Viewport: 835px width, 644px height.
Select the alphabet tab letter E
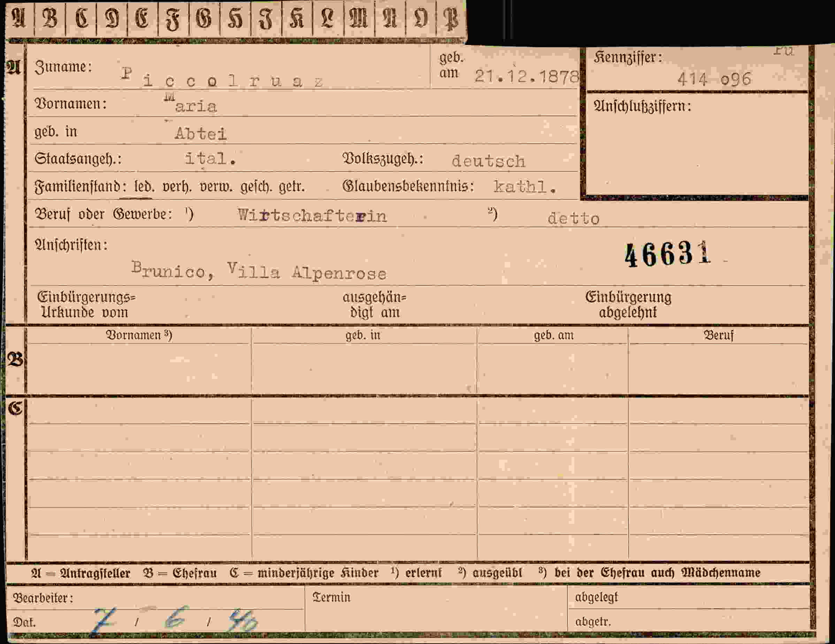pos(142,18)
